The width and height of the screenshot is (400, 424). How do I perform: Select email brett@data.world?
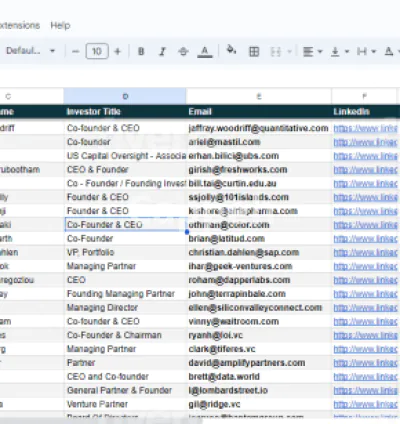(x=259, y=377)
